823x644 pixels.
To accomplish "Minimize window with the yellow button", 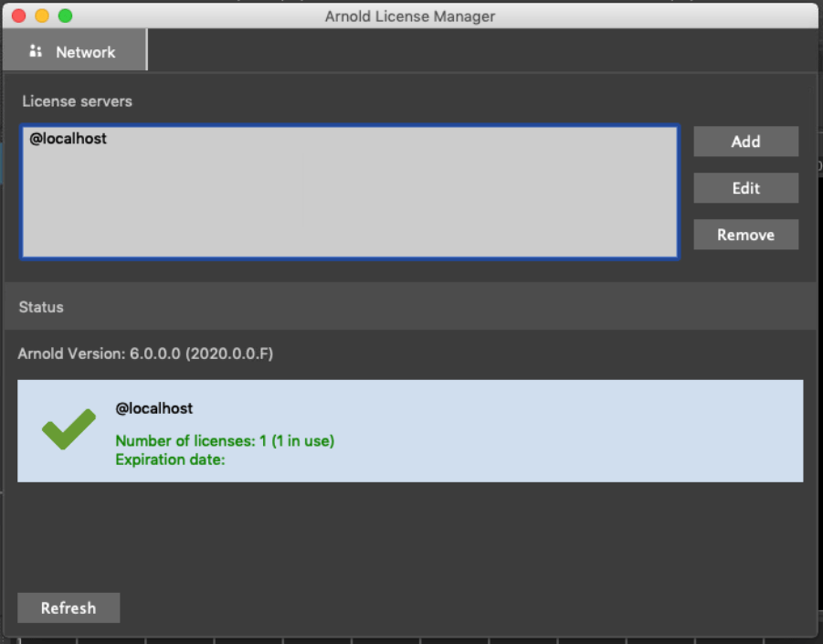I will point(42,16).
